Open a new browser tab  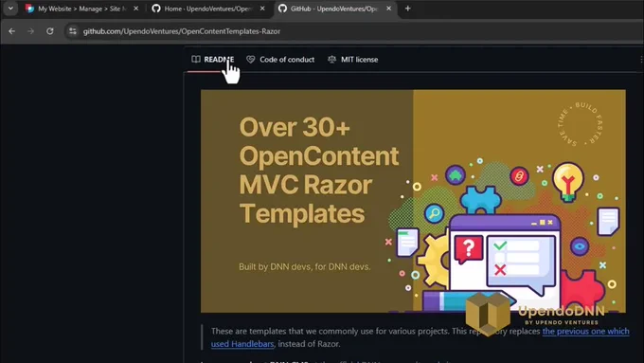point(407,9)
